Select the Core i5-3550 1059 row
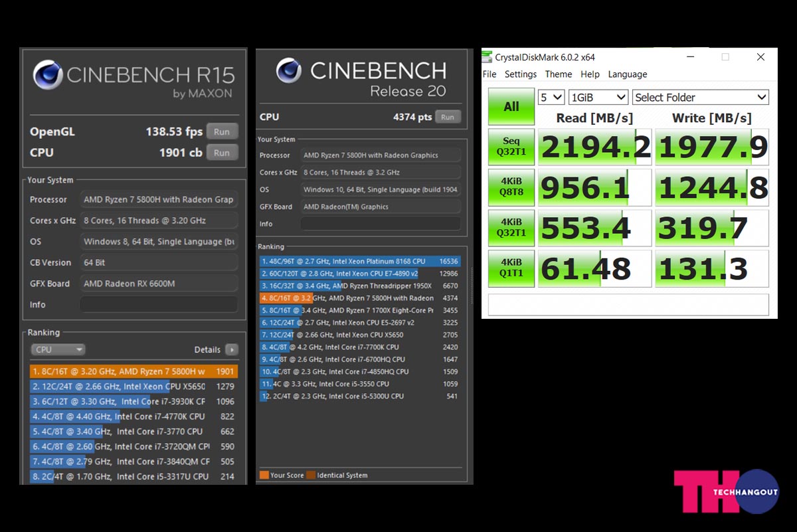Image resolution: width=797 pixels, height=532 pixels. click(360, 384)
